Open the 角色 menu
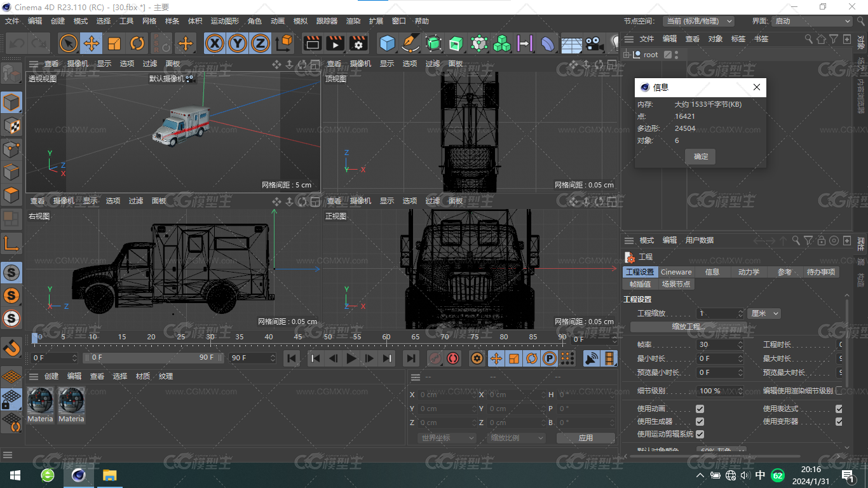 pos(255,21)
